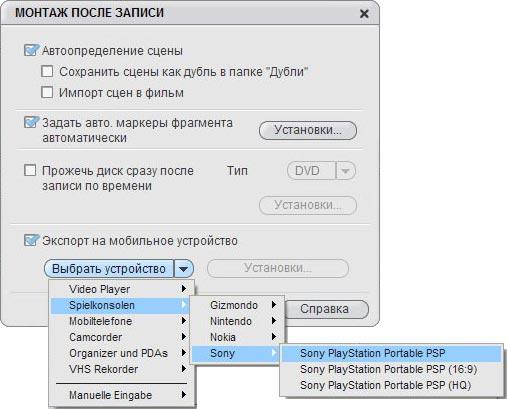
Task: Enable Импорт сцен в фильм checkbox
Action: coord(47,92)
